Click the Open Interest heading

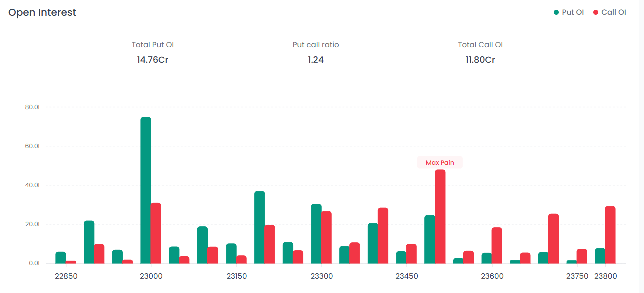42,12
